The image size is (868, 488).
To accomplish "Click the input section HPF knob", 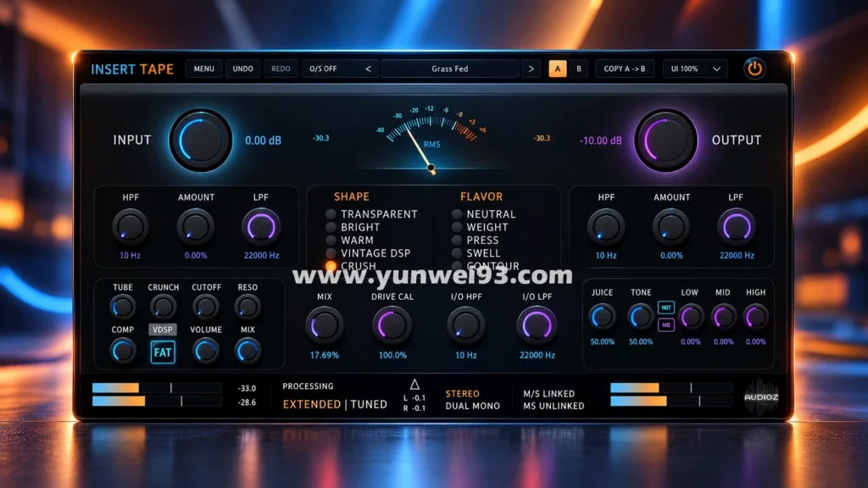I will (x=130, y=227).
